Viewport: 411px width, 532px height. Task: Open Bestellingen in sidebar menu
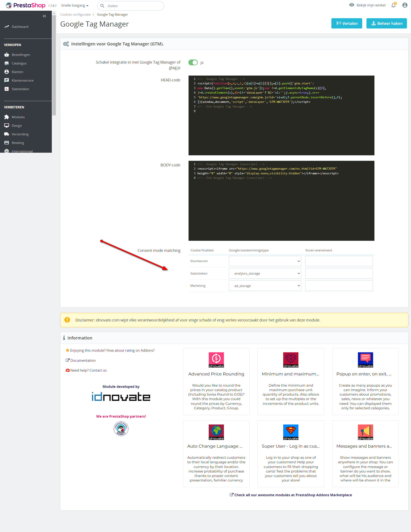(21, 55)
